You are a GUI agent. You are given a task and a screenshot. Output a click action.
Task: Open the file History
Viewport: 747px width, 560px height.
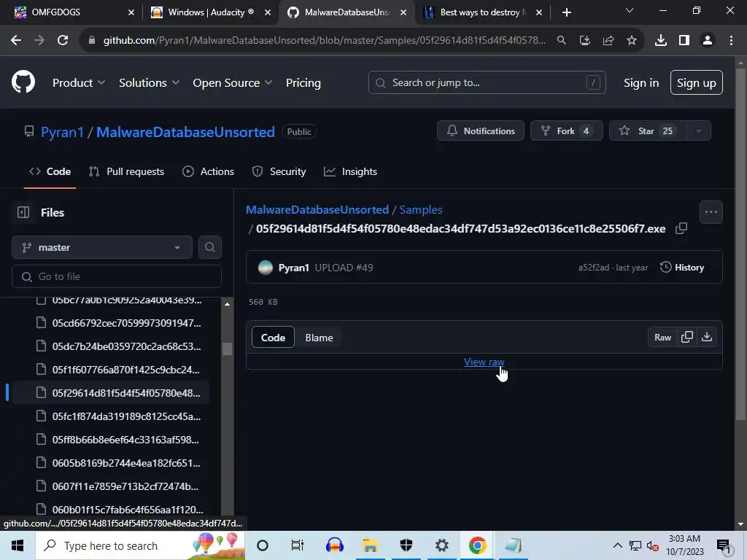pyautogui.click(x=682, y=268)
